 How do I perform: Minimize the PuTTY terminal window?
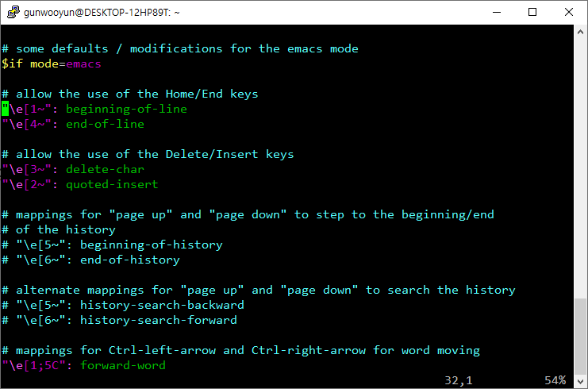(497, 12)
